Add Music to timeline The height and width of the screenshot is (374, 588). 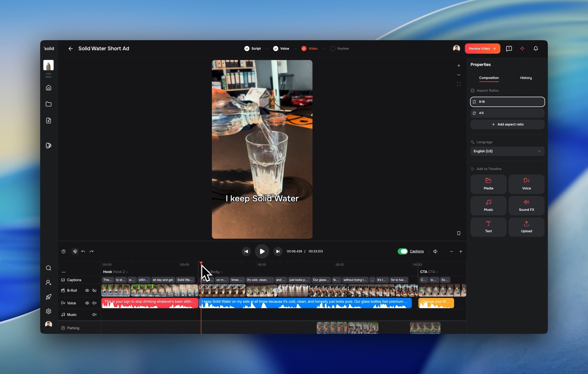488,206
